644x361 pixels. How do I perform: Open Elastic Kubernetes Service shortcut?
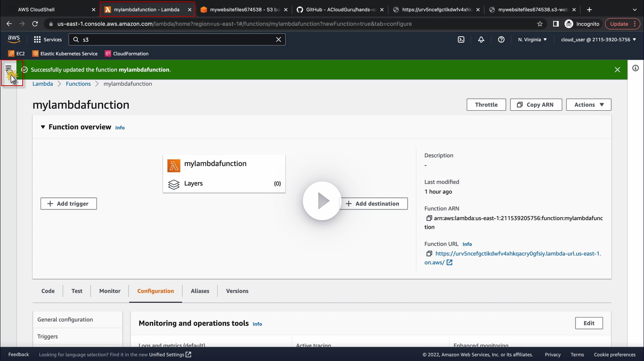pos(65,54)
